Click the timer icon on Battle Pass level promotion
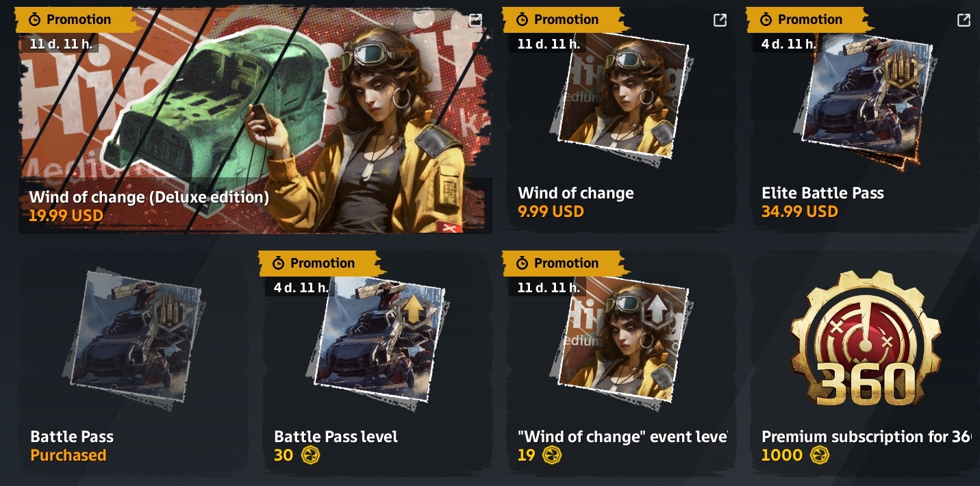The image size is (980, 486). (278, 264)
